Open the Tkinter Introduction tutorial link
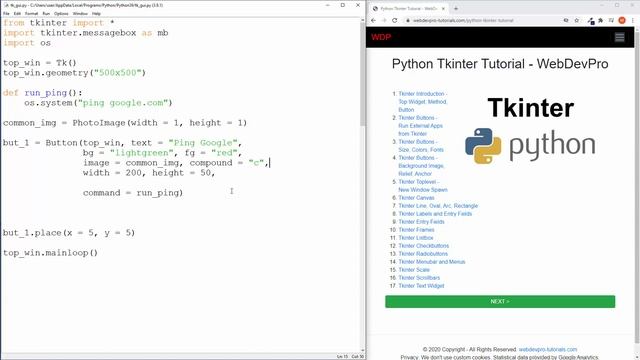Image resolution: width=640 pixels, height=360 pixels. point(422,102)
